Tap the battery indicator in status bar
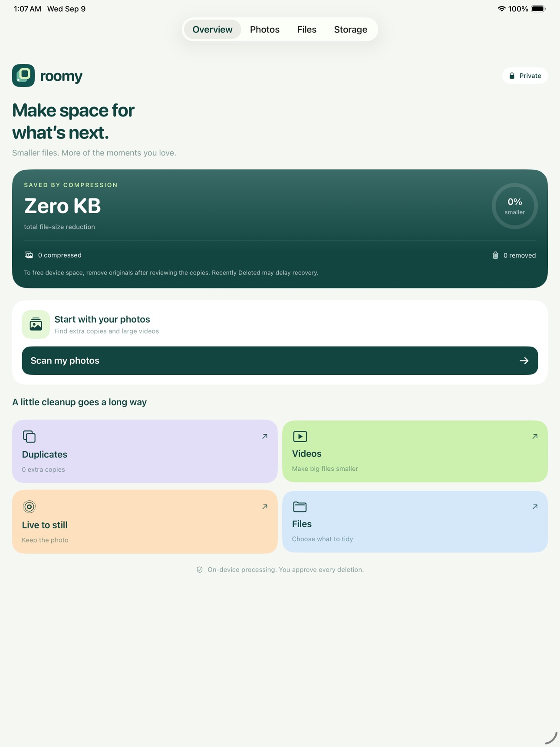 point(538,9)
